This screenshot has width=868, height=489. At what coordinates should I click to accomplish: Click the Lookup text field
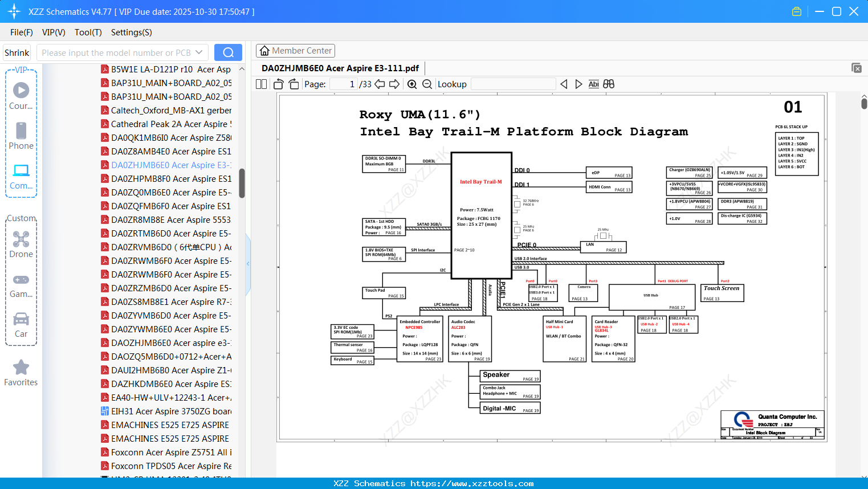tap(514, 84)
